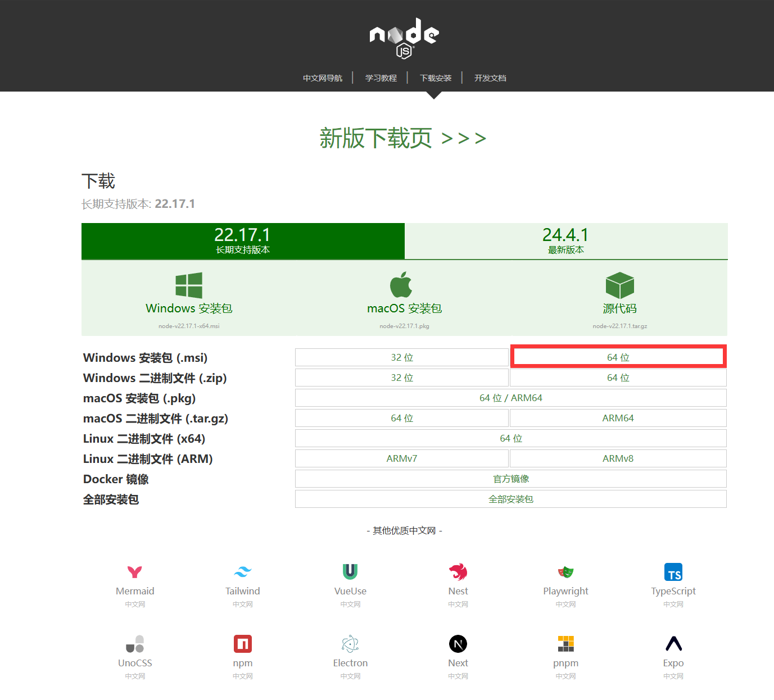Screen dimensions: 774x700
Task: Switch to the 24.4.1 最新版本 tab
Action: [x=565, y=241]
